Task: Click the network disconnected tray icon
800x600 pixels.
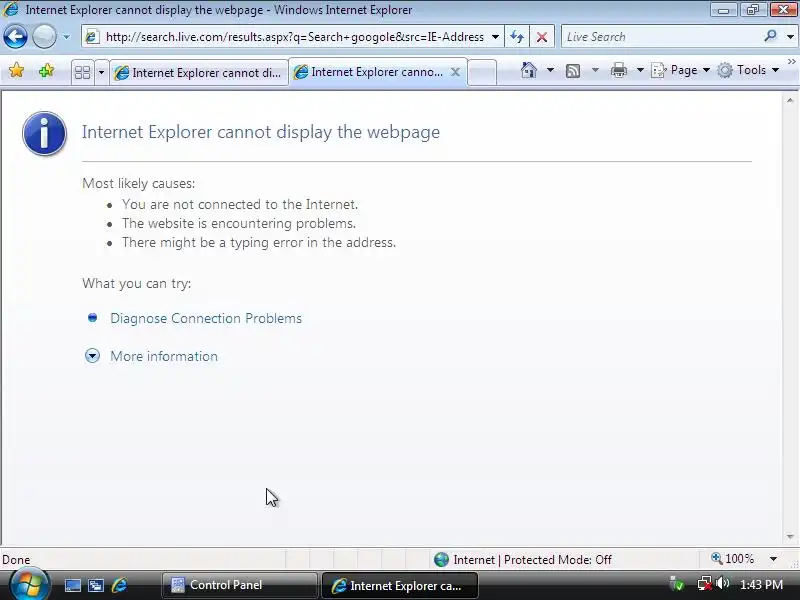Action: click(704, 584)
